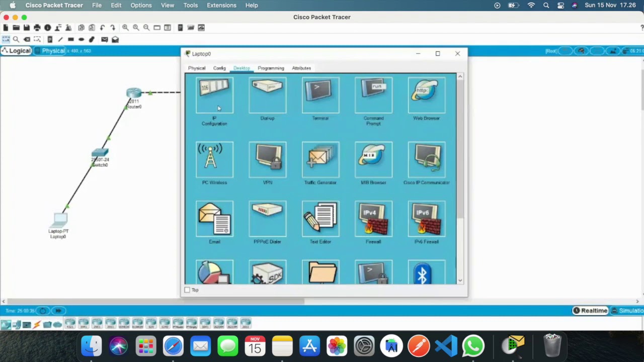
Task: Switch to Realtime mode
Action: point(590,311)
